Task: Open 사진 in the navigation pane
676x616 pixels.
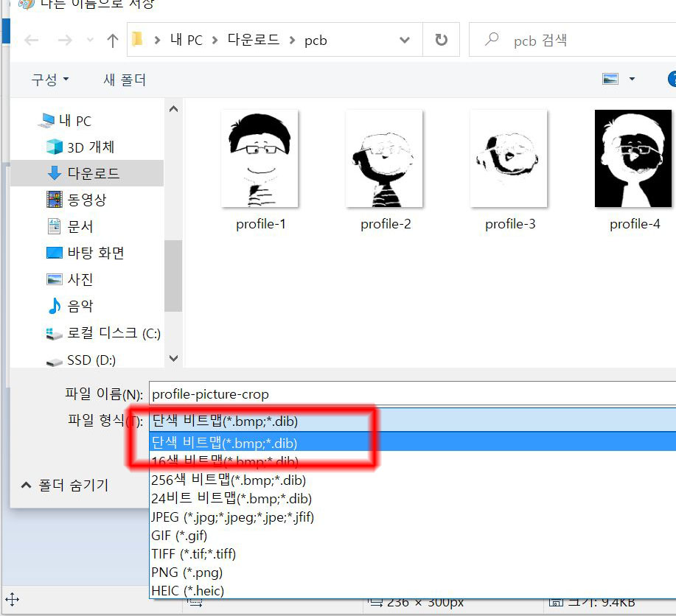Action: coord(70,279)
